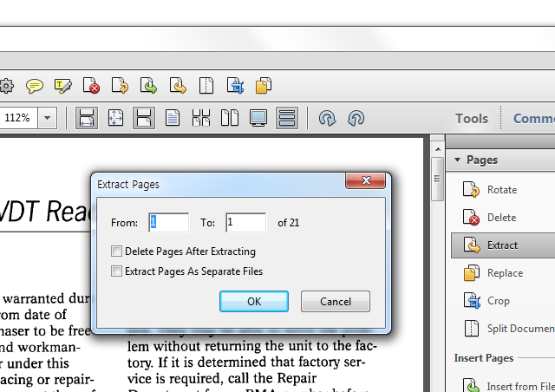Click the split document toolbar icon
The width and height of the screenshot is (555, 392).
(206, 86)
